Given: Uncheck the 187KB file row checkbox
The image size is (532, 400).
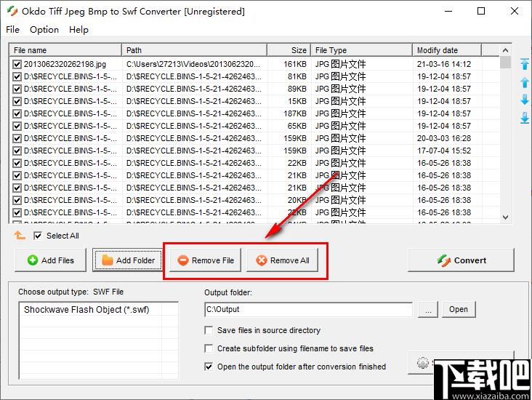Looking at the screenshot, I should pos(17,113).
